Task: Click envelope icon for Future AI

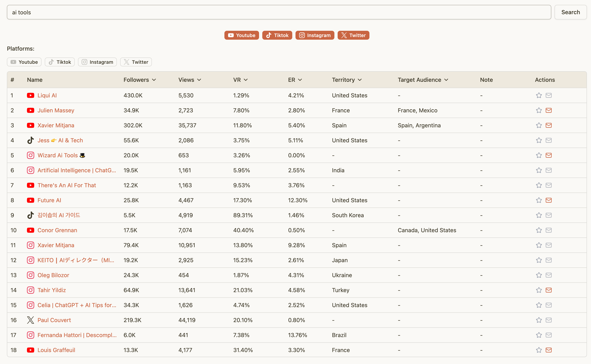Action: pos(549,200)
